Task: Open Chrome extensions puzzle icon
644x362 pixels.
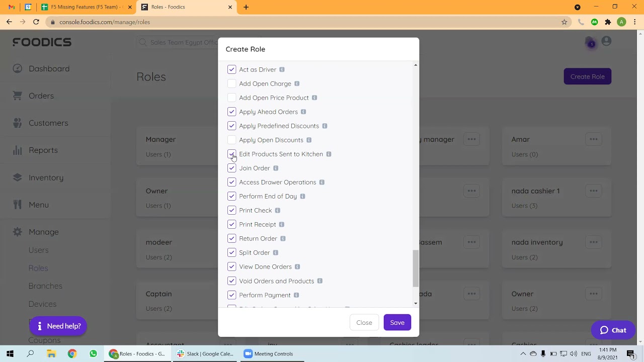Action: pyautogui.click(x=608, y=22)
